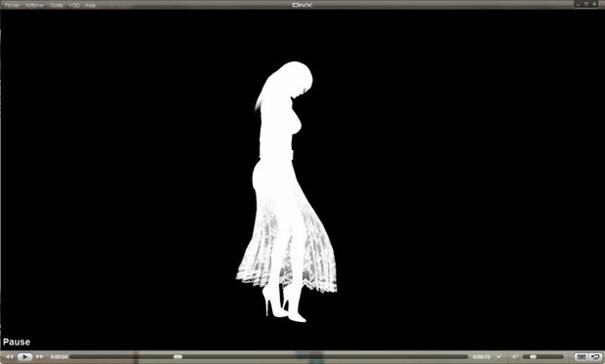Open the playlist panel icon
605x364 pixels.
coord(581,356)
